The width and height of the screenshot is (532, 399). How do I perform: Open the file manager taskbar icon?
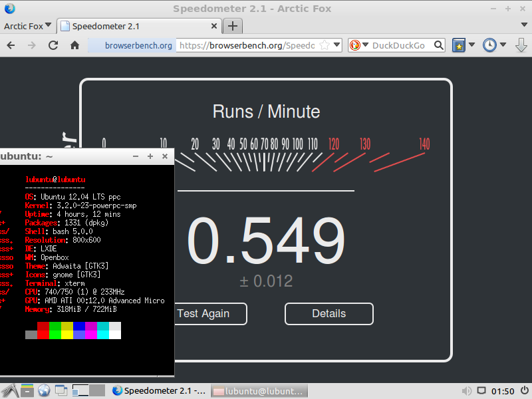click(27, 391)
